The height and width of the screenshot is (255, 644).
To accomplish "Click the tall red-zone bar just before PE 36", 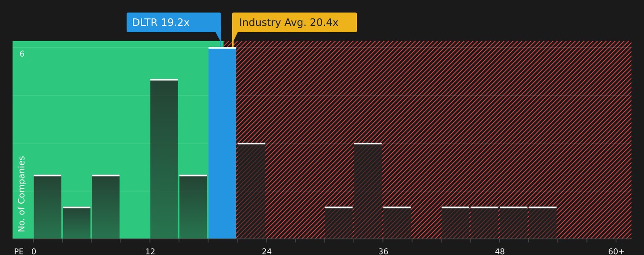I will click(368, 191).
